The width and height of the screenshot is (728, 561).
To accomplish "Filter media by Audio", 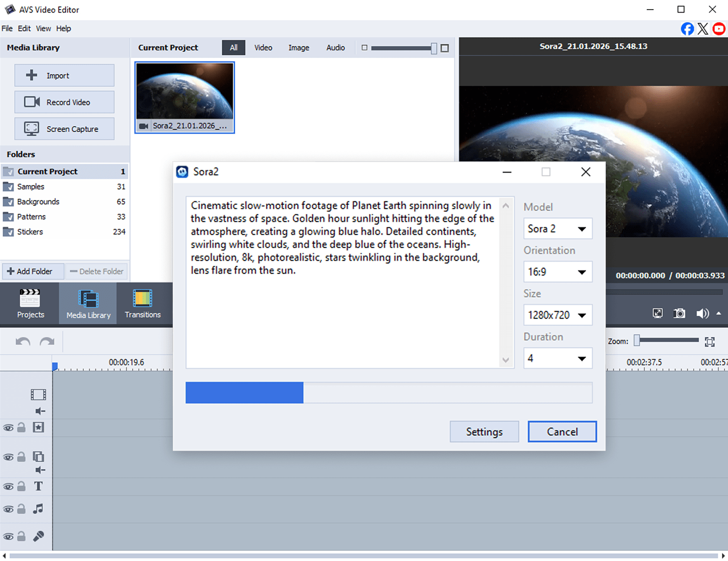I will click(x=336, y=47).
